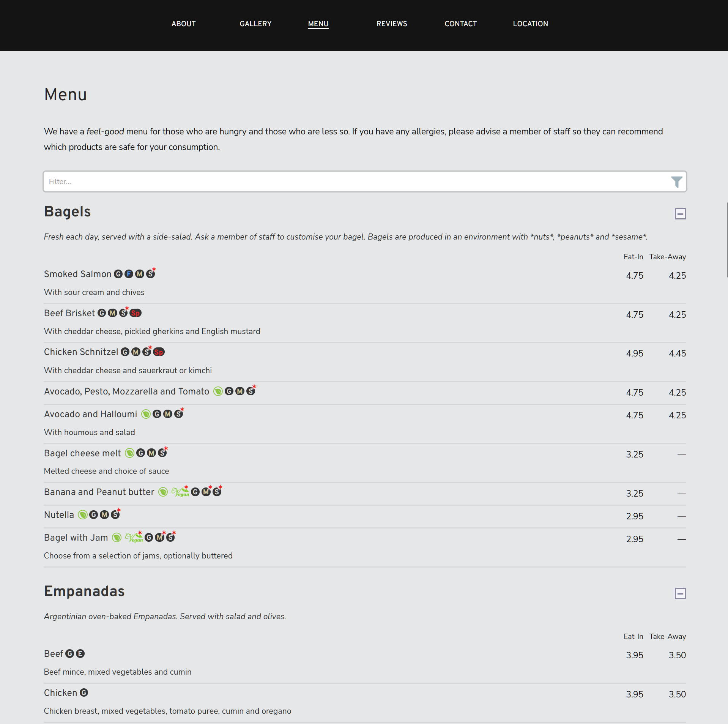The image size is (728, 724).
Task: Click the milk M icon on Bagel cheese melt
Action: 151,453
